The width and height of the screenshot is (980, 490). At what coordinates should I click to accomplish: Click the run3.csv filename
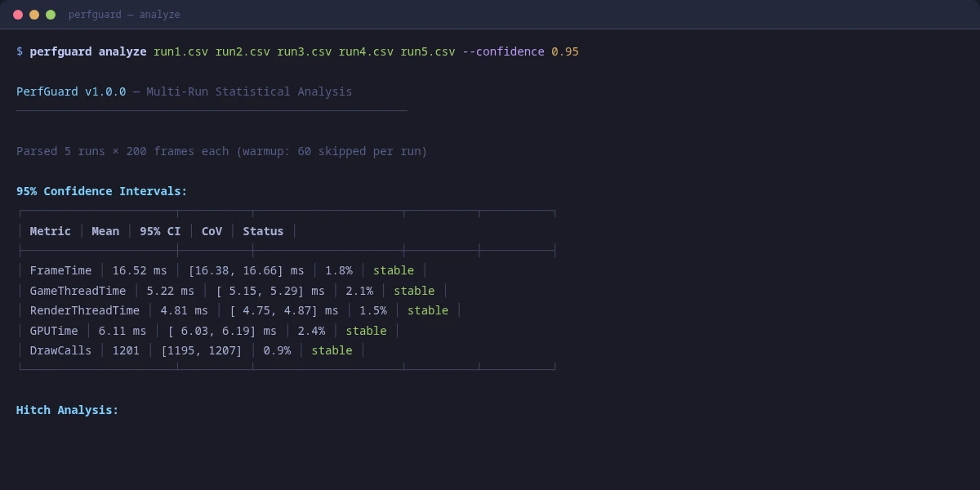tap(304, 51)
